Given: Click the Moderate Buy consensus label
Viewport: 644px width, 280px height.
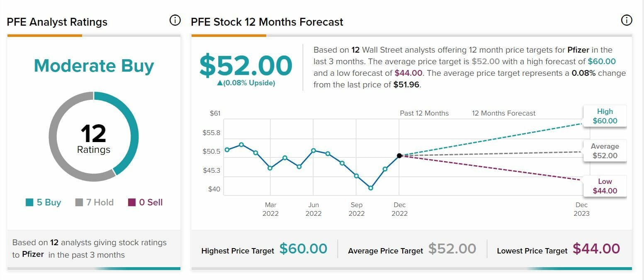Looking at the screenshot, I should [94, 66].
